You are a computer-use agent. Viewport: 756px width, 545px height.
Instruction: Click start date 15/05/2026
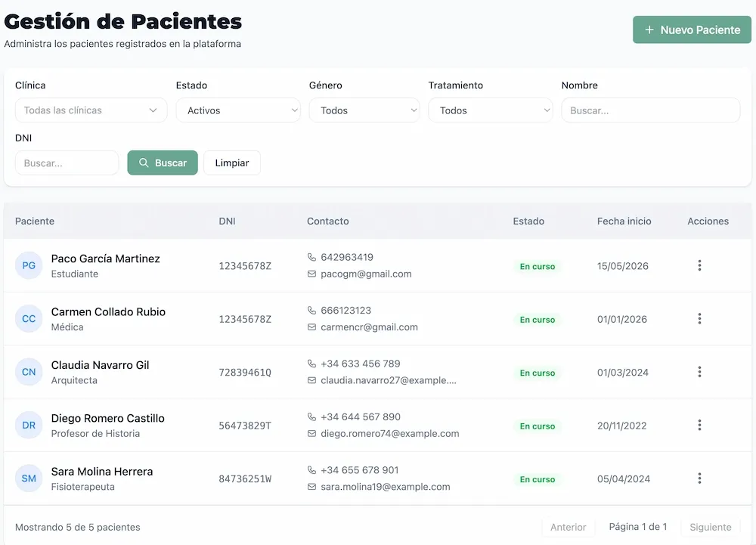click(622, 266)
